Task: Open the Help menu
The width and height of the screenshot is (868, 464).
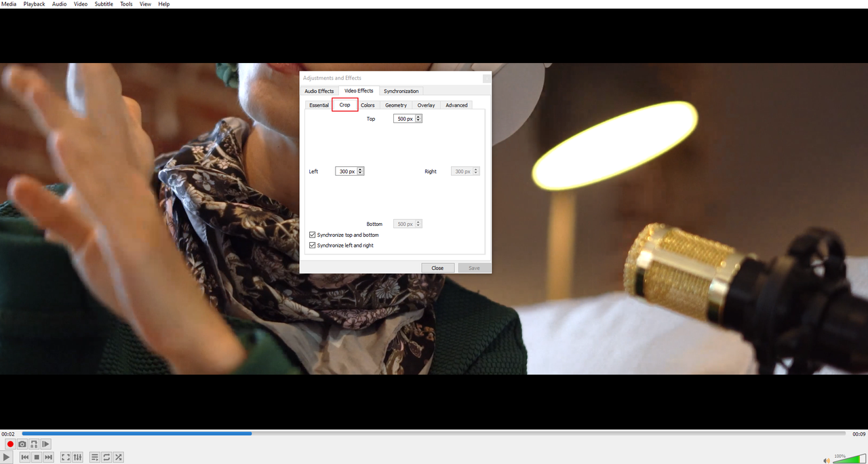Action: (164, 4)
